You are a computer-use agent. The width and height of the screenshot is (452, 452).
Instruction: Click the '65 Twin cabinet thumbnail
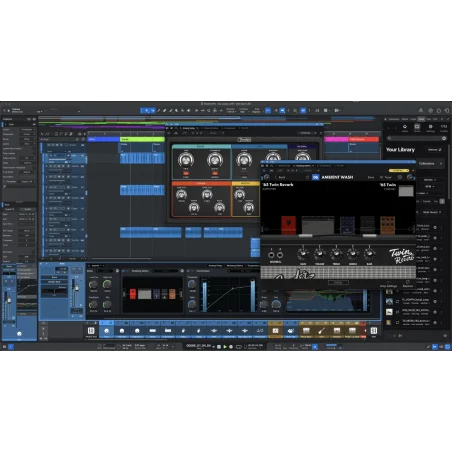point(406,191)
